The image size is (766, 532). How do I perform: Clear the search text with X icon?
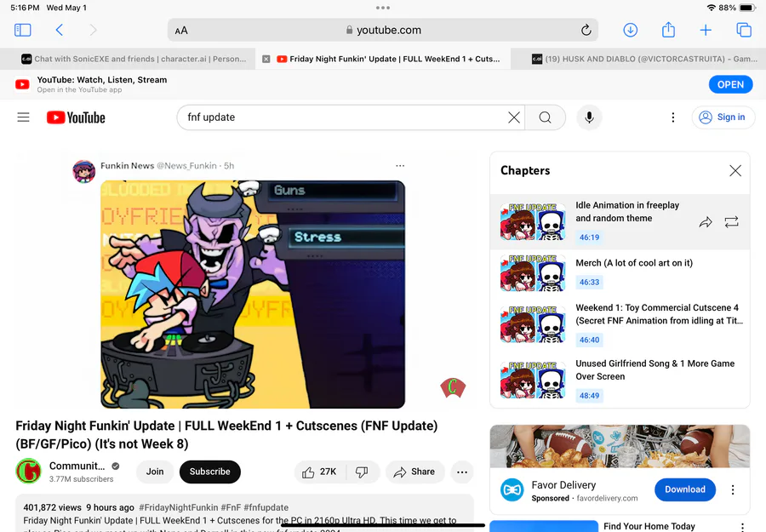(x=513, y=117)
